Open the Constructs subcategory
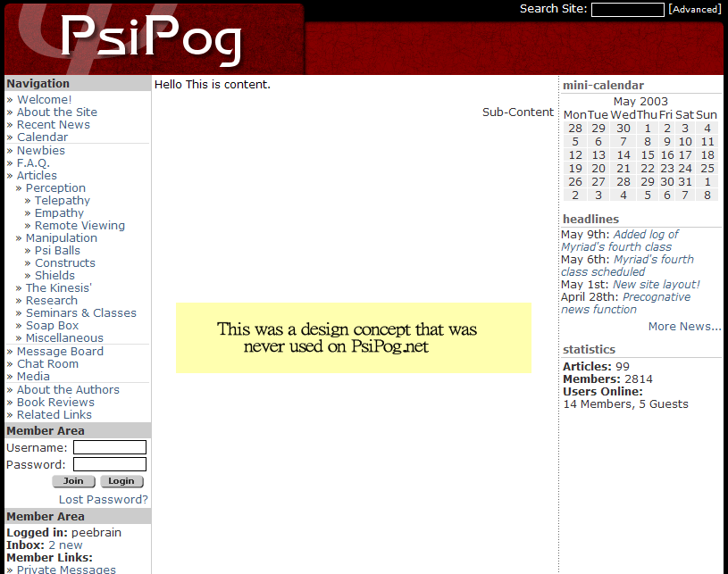The image size is (728, 574). (x=65, y=263)
